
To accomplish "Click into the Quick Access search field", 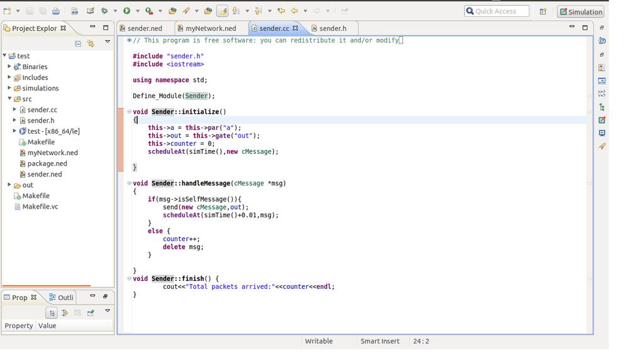I will pos(497,11).
